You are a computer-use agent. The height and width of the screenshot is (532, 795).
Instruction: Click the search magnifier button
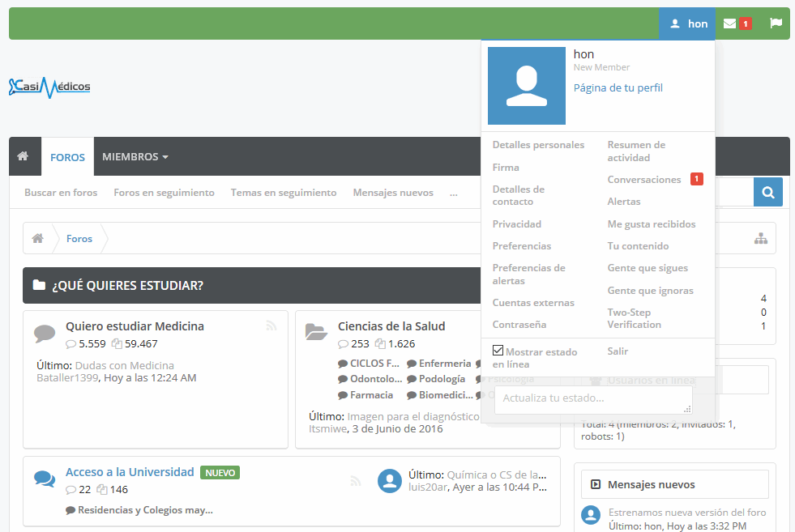(768, 192)
